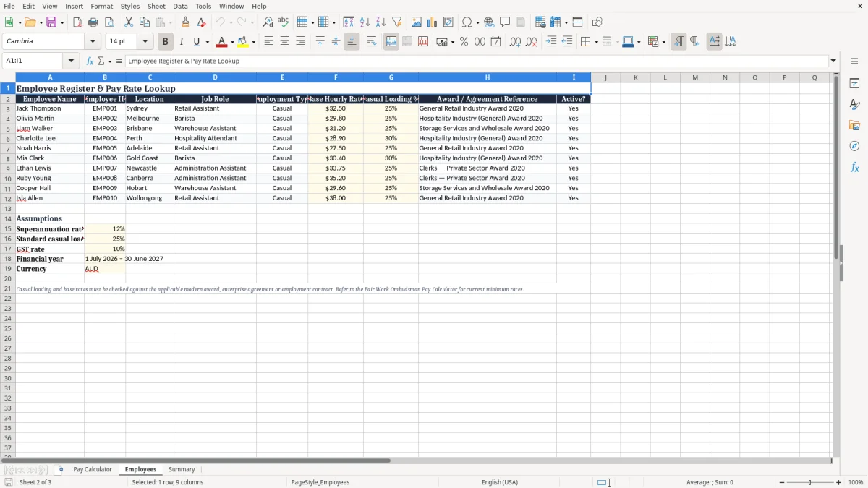Click row header 14

pyautogui.click(x=8, y=218)
